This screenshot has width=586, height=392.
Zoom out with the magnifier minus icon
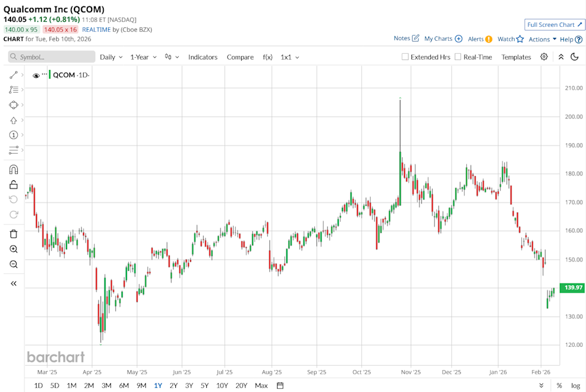(x=13, y=265)
